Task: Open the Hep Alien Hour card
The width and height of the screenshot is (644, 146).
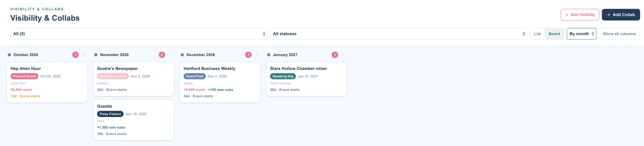Action: (x=47, y=82)
